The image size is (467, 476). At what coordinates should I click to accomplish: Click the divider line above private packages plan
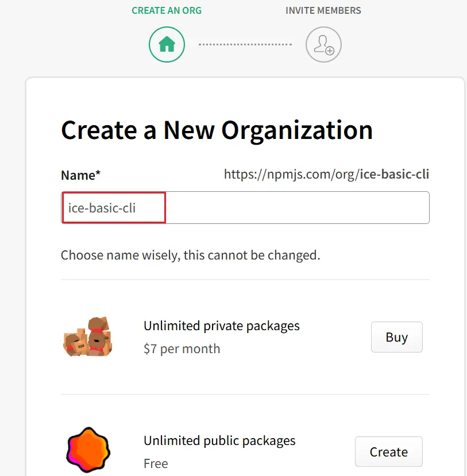(245, 280)
